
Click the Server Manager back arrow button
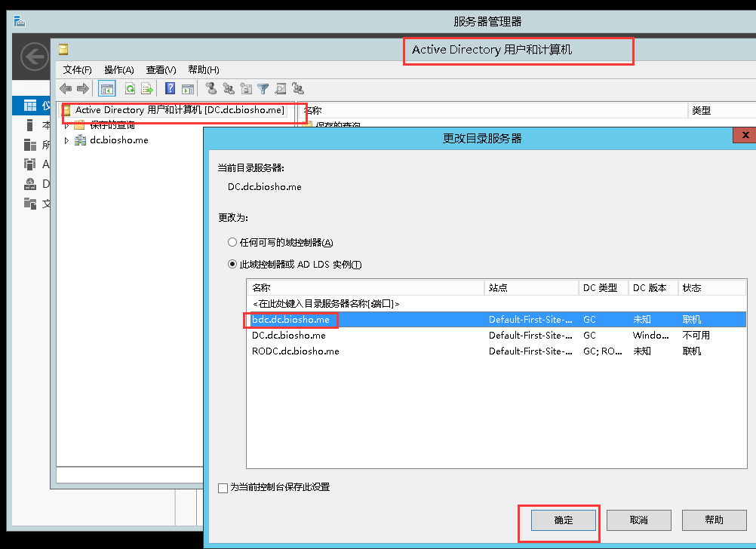[x=34, y=57]
